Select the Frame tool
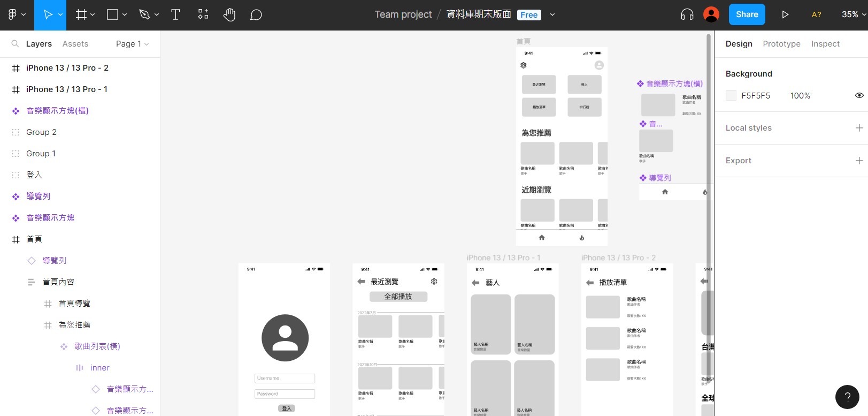This screenshot has width=868, height=416. [81, 15]
